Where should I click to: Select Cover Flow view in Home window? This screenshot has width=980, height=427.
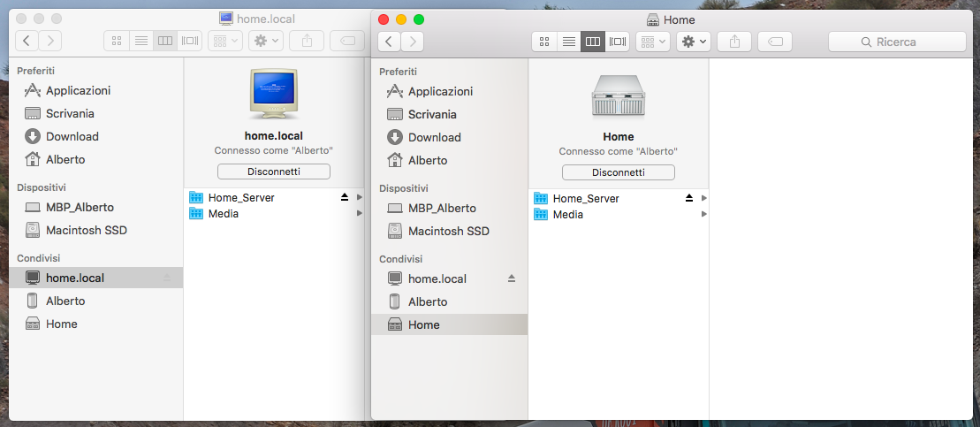pyautogui.click(x=618, y=42)
